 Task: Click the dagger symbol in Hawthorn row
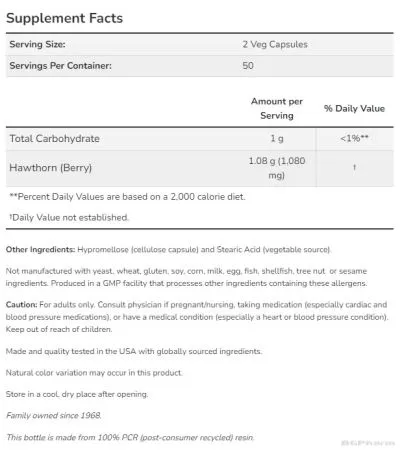click(x=354, y=167)
